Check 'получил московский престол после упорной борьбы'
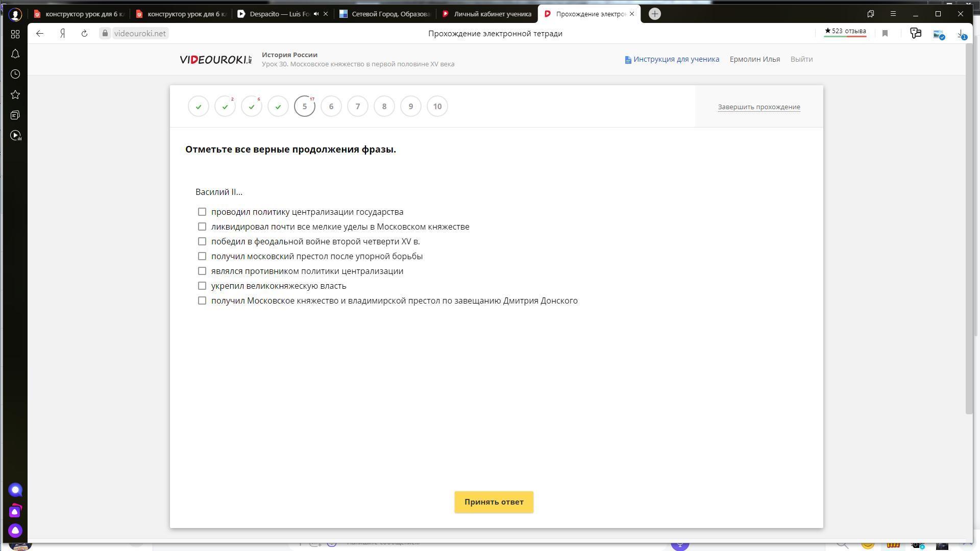The height and width of the screenshot is (551, 980). [202, 256]
